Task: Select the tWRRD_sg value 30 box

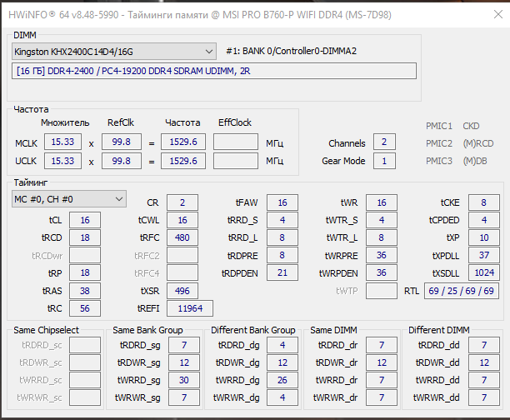Action: click(x=184, y=380)
